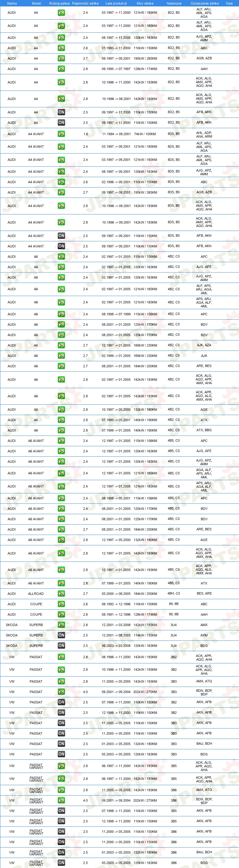Click diesel ON icon in Passat 3B3 BDG row
Image resolution: width=239 pixels, height=868 pixels.
[61, 754]
